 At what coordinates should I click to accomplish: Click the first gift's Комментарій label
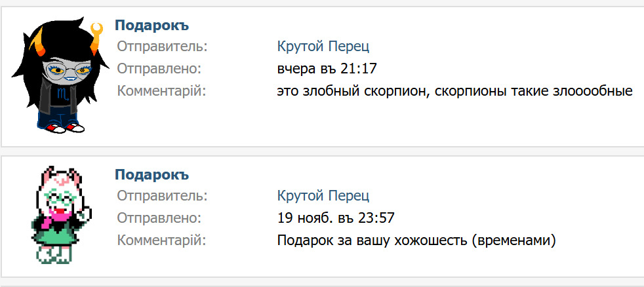[x=161, y=91]
